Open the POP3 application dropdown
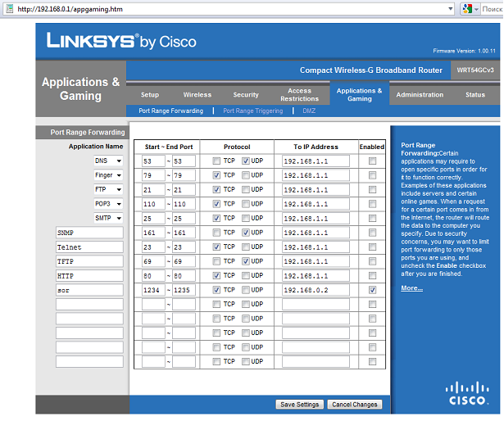This screenshot has height=421, width=504. point(108,204)
